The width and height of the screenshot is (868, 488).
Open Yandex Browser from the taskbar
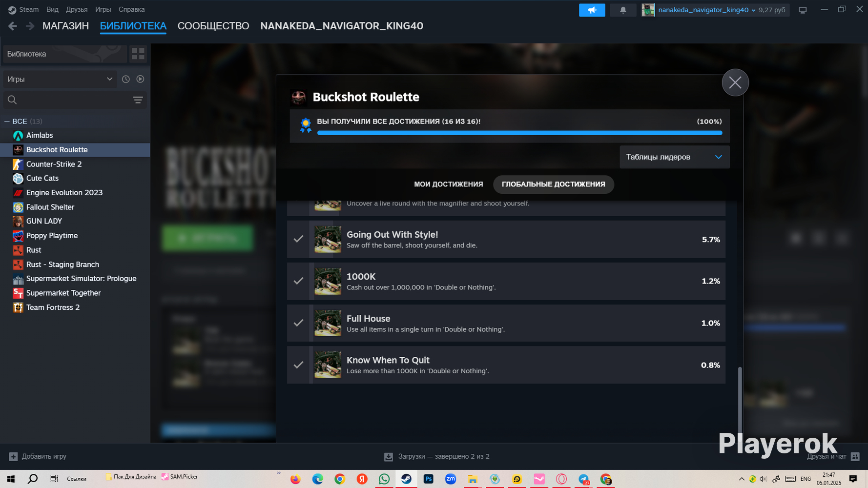[362, 479]
